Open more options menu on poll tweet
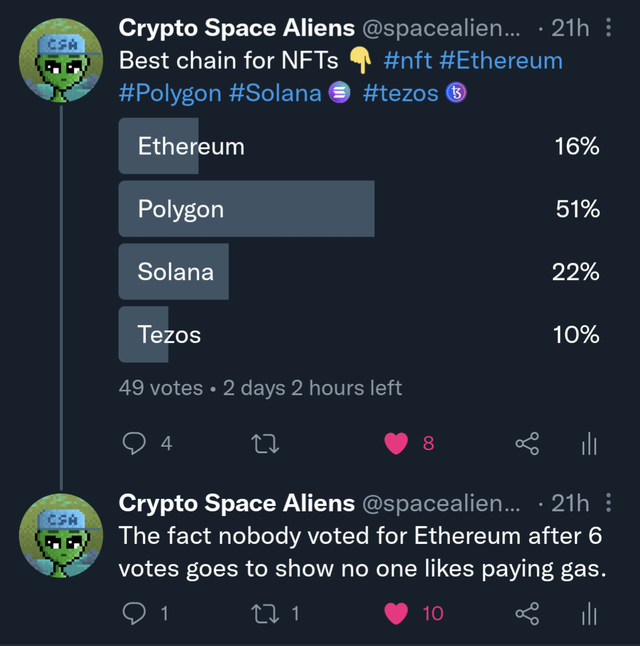 [610, 28]
